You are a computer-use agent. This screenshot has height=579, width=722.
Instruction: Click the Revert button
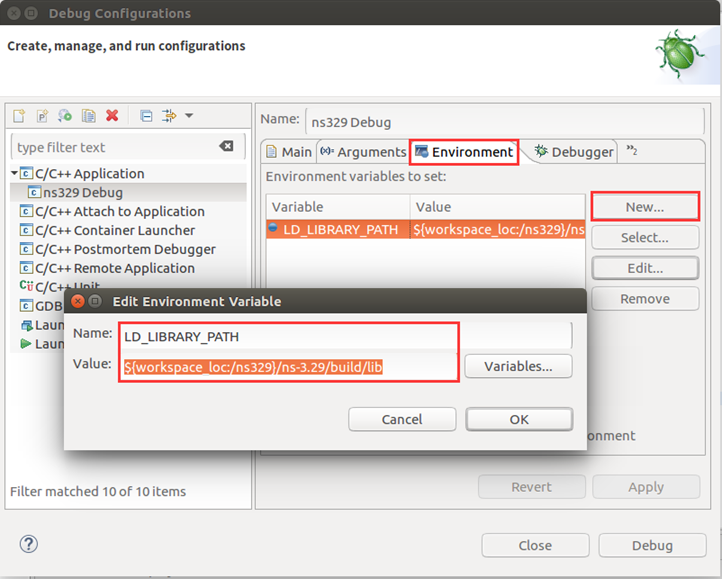point(531,487)
